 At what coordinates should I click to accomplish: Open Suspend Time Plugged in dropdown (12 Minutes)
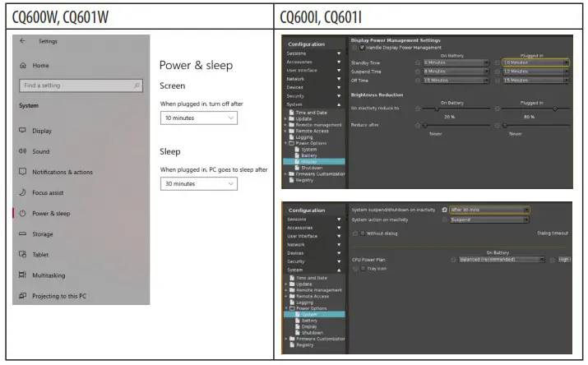click(x=536, y=72)
